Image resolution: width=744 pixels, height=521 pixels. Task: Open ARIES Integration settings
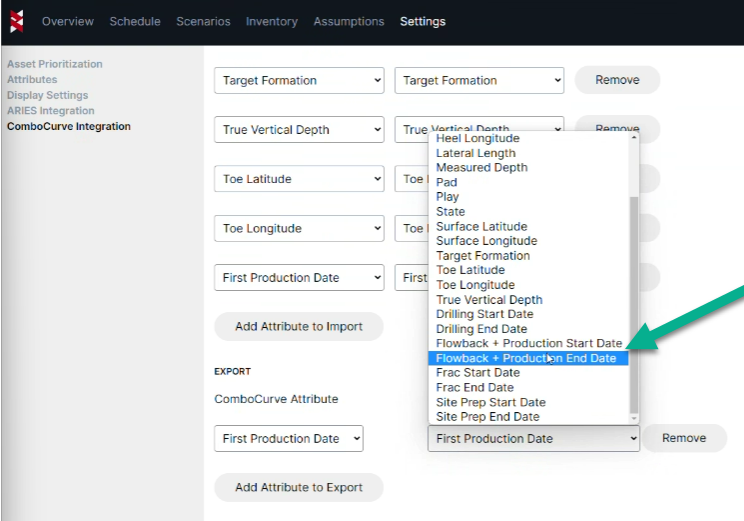coord(50,111)
